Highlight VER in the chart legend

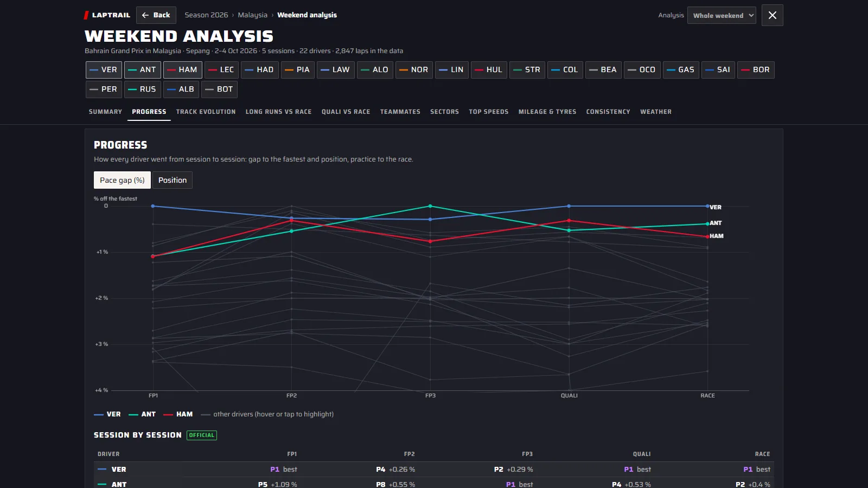click(107, 414)
